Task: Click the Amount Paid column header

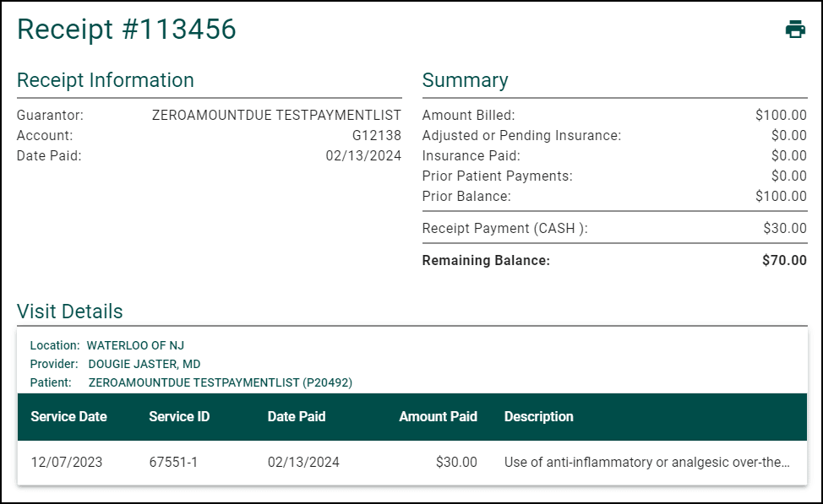Action: tap(439, 416)
